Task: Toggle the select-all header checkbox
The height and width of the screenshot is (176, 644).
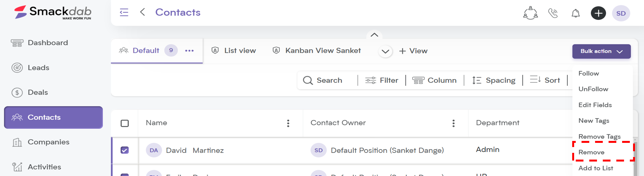Action: pyautogui.click(x=125, y=123)
